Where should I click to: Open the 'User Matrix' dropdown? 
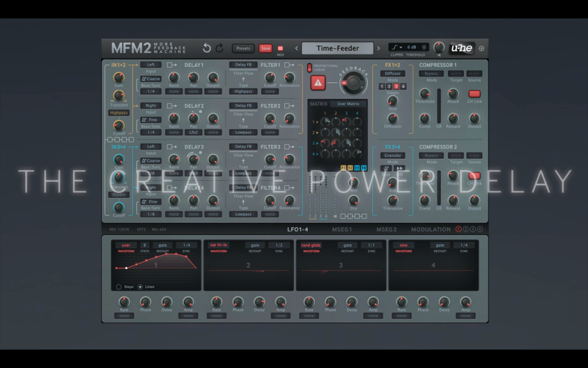click(x=349, y=104)
